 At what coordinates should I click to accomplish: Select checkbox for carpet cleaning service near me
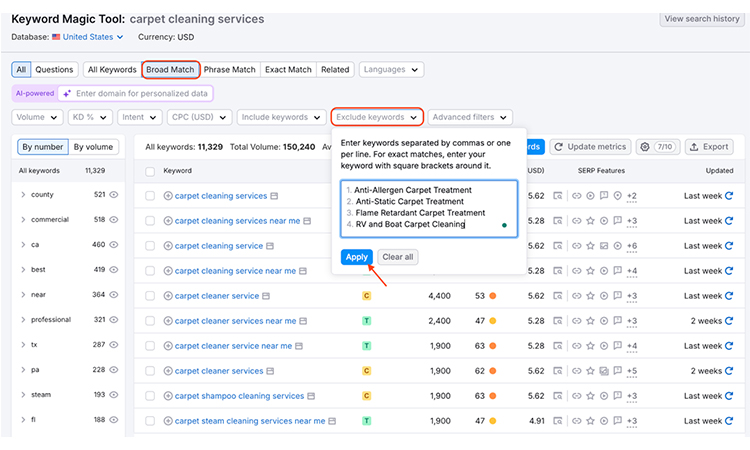pyautogui.click(x=150, y=271)
